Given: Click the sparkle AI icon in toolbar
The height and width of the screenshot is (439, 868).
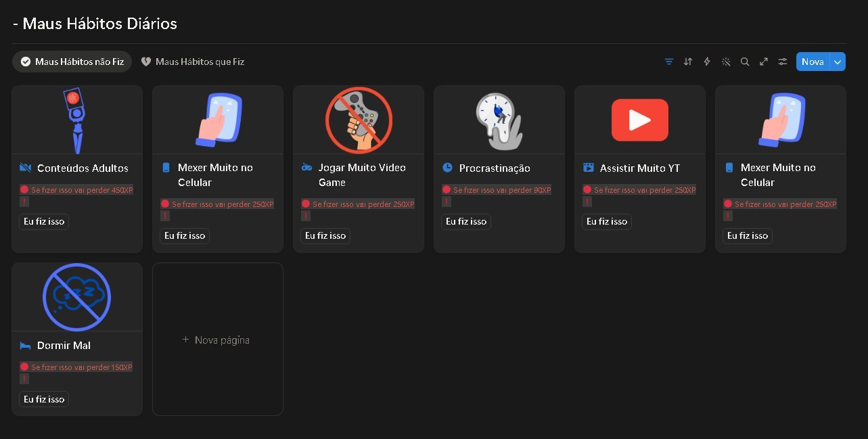Looking at the screenshot, I should (726, 62).
